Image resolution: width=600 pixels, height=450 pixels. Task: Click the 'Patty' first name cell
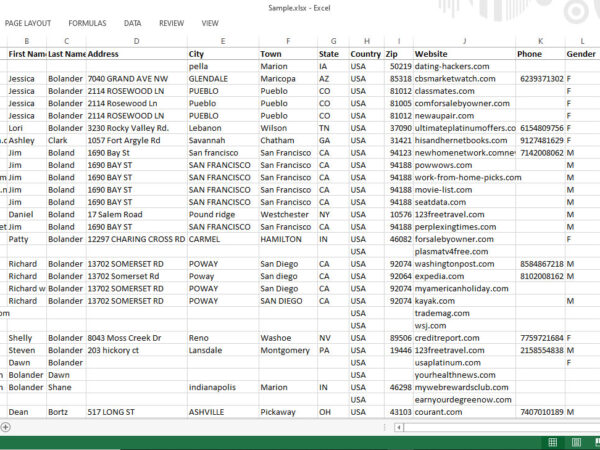pyautogui.click(x=27, y=239)
